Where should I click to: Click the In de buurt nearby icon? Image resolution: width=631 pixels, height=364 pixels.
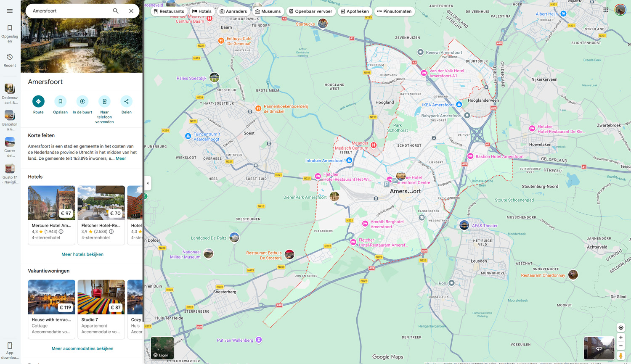(x=82, y=101)
